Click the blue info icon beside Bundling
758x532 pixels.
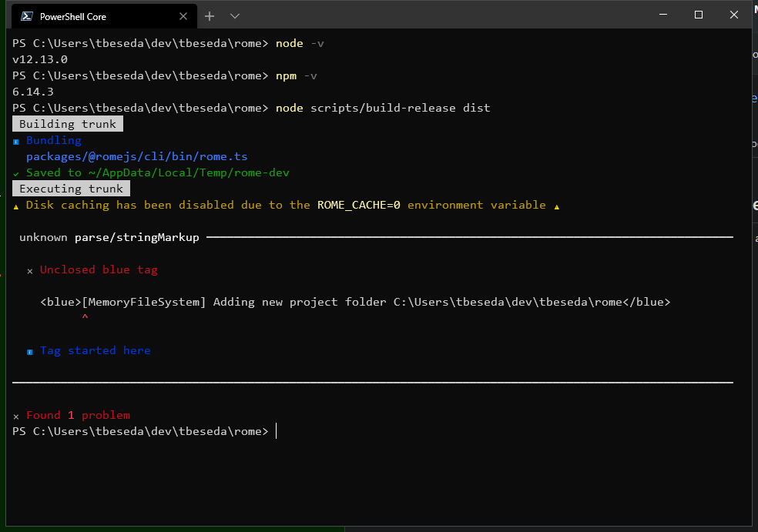click(16, 142)
